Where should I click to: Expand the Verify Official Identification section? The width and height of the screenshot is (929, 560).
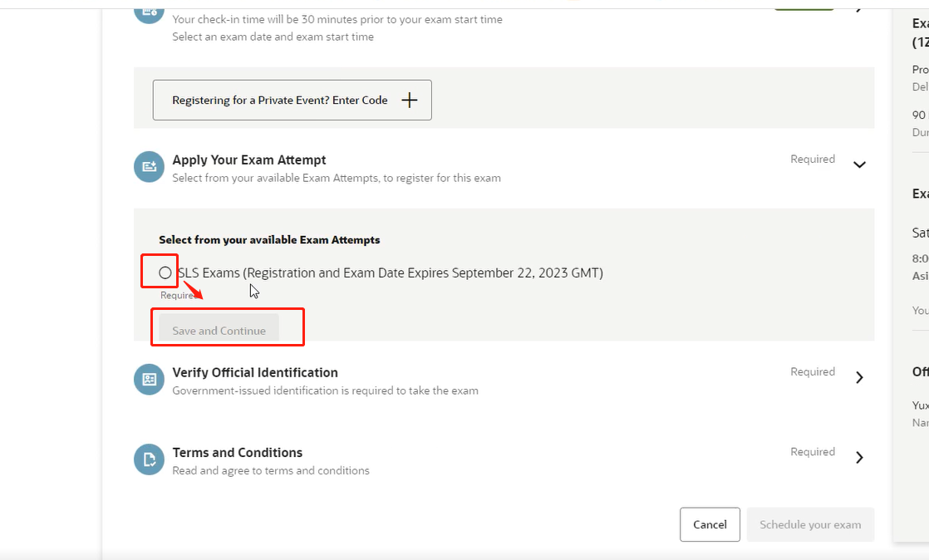[859, 377]
